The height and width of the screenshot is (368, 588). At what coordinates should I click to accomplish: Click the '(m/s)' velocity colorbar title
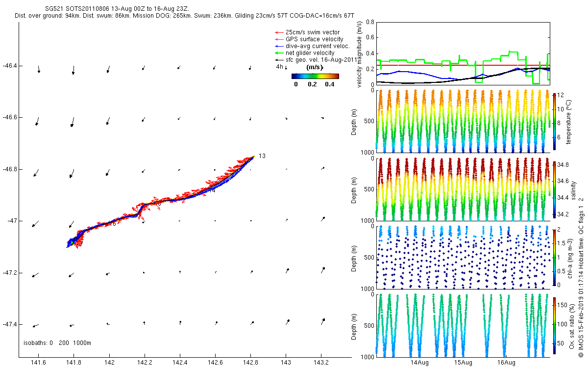pos(314,67)
